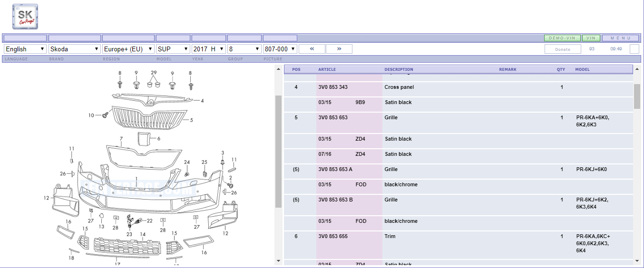
Task: Click the 07/16 date entry
Action: pos(325,154)
